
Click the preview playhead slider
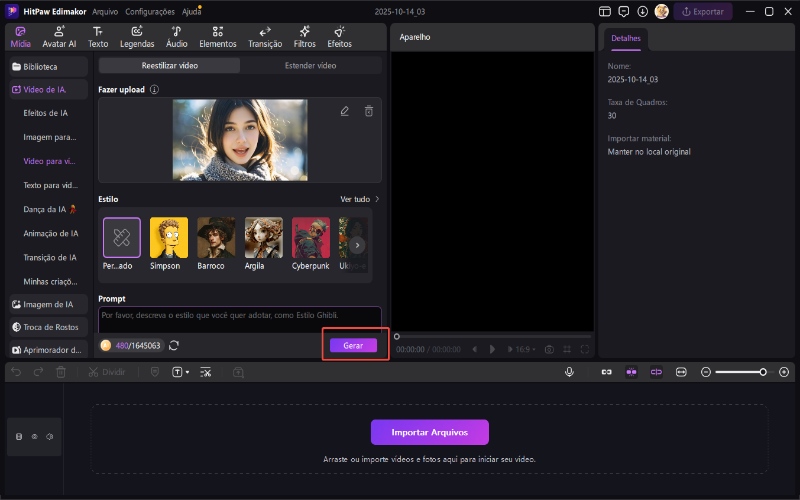396,336
